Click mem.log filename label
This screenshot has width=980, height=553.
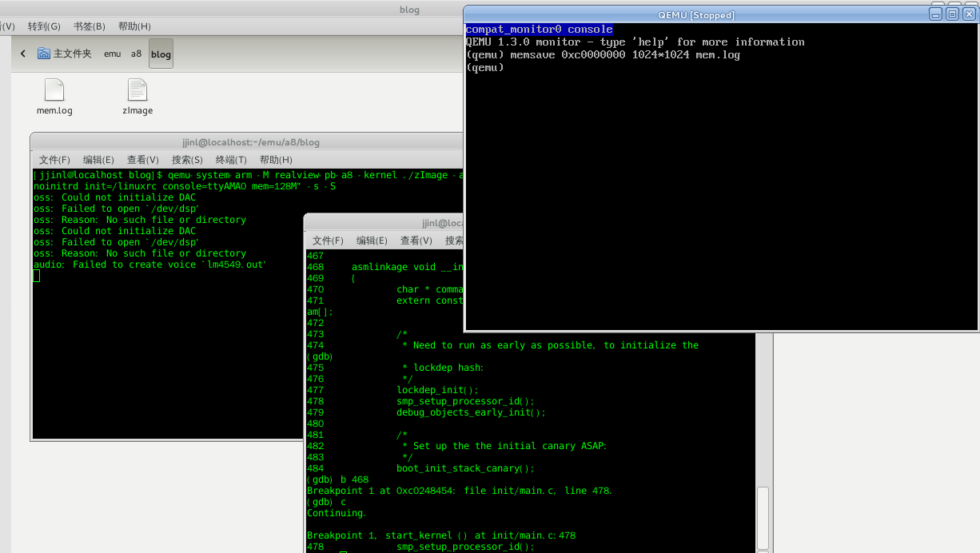tap(54, 110)
